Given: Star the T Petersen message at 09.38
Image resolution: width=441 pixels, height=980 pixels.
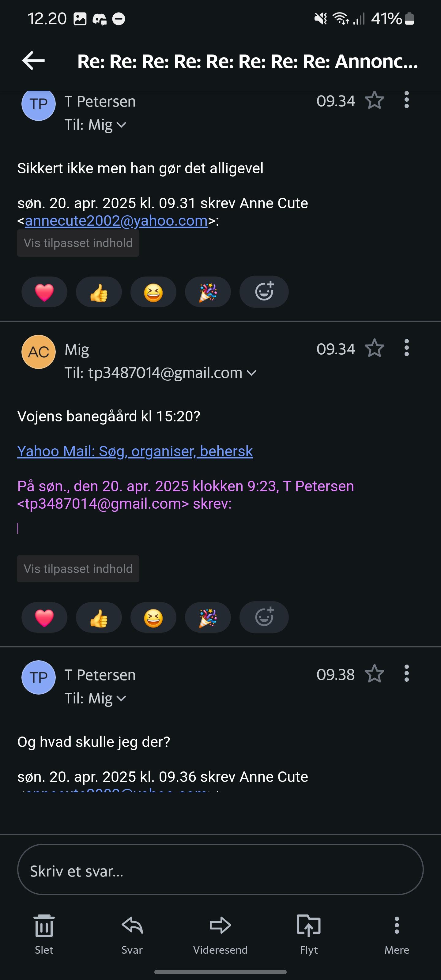Looking at the screenshot, I should coord(375,674).
